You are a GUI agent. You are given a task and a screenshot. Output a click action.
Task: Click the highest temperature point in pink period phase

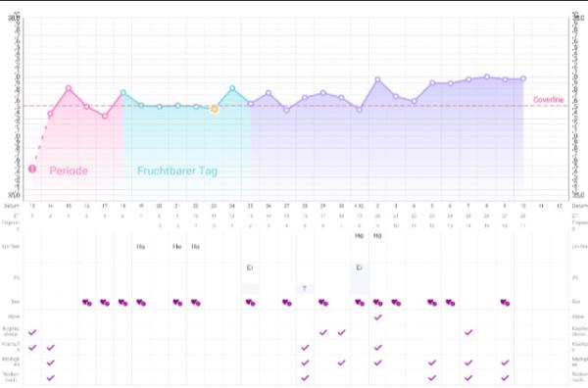[x=69, y=88]
